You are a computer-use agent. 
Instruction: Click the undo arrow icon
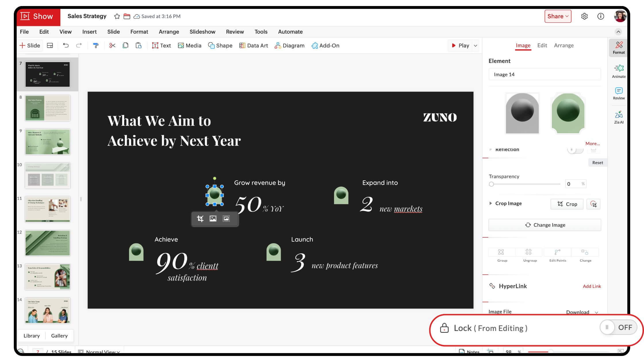coord(66,45)
